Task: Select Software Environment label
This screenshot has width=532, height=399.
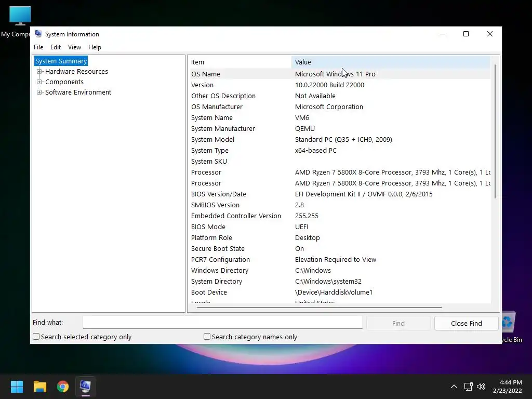Action: pyautogui.click(x=78, y=92)
